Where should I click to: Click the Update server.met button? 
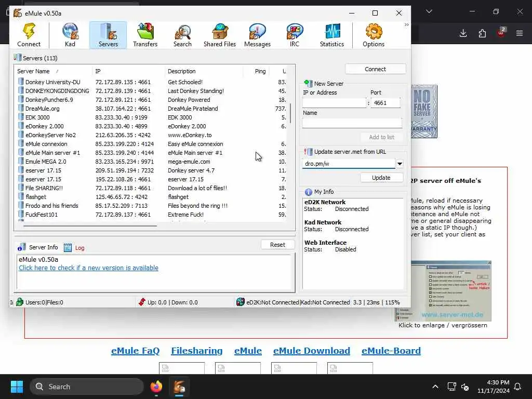pos(381,178)
